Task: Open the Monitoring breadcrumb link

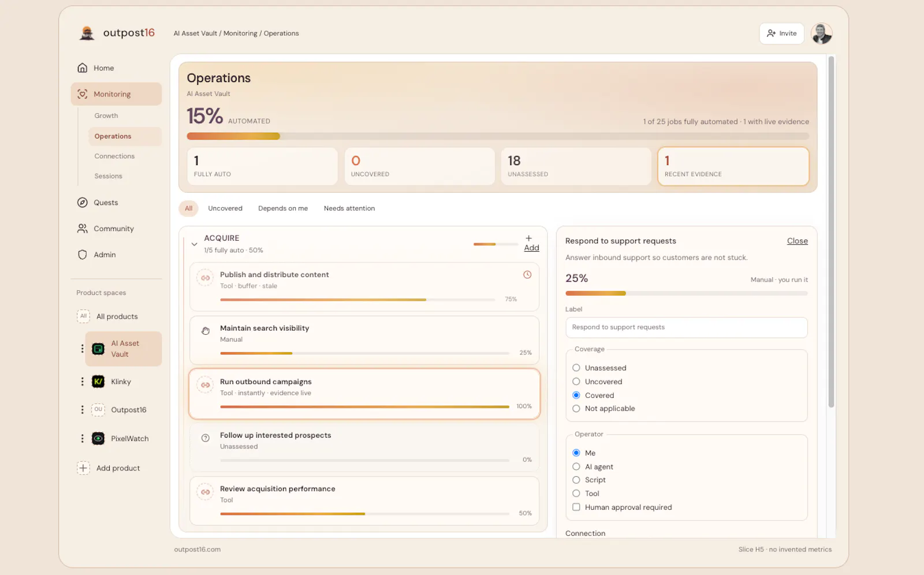Action: coord(240,33)
